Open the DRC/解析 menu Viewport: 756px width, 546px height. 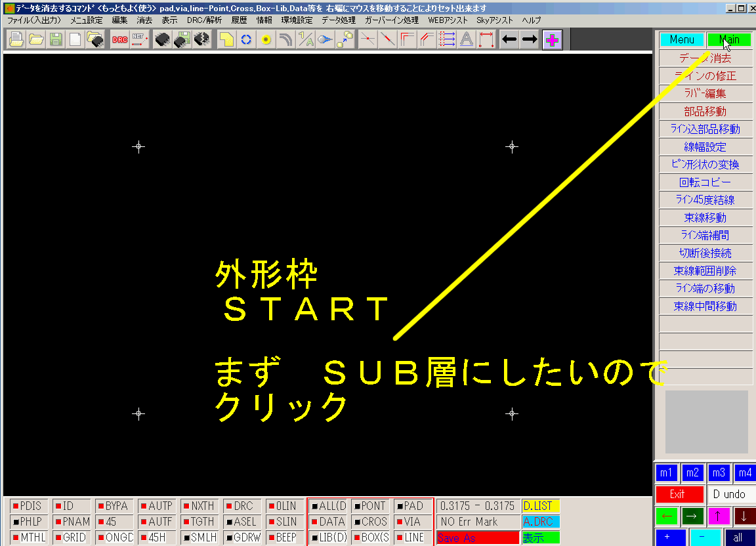tap(205, 20)
